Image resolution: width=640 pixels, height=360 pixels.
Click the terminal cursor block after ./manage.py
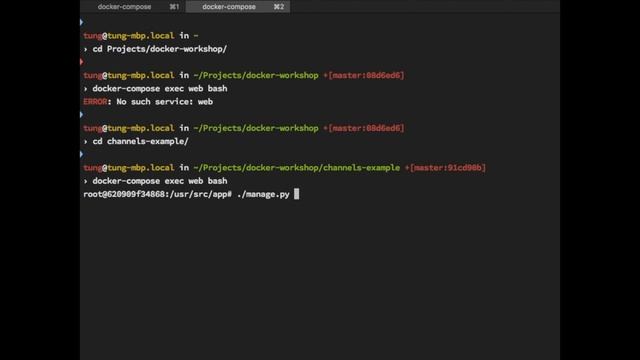297,194
